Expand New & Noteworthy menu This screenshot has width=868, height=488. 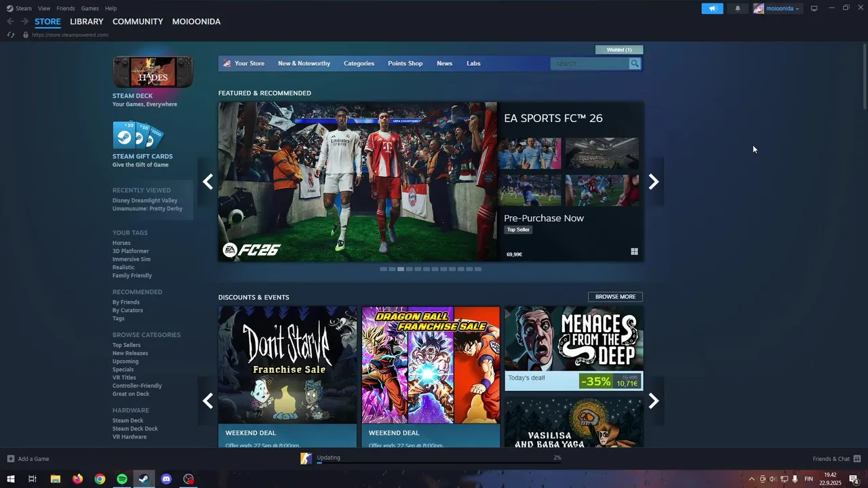[x=304, y=64]
